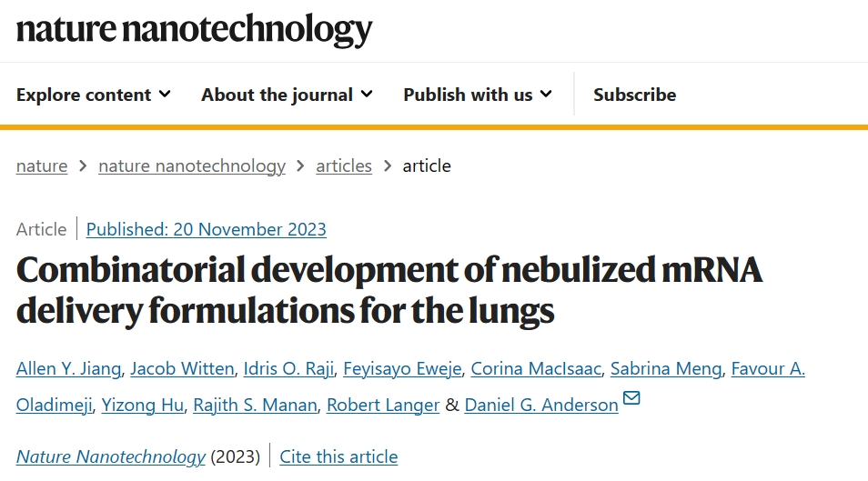Image resolution: width=868 pixels, height=481 pixels.
Task: Click author Feyisayo Eweje
Action: [402, 368]
